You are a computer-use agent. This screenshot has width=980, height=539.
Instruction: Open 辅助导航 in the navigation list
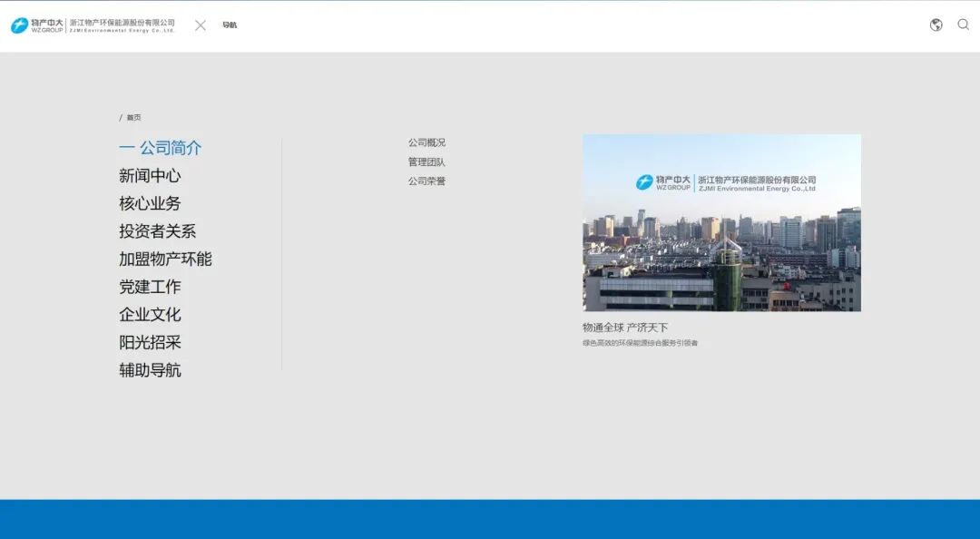(x=150, y=370)
